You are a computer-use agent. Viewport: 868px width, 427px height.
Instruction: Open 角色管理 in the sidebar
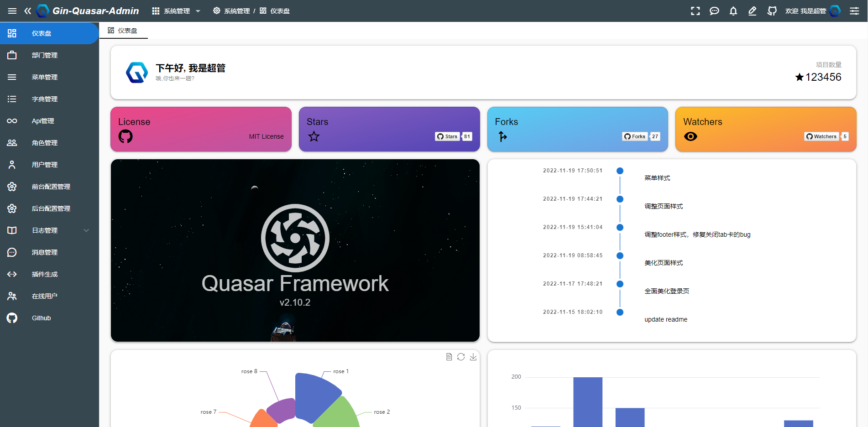point(49,143)
